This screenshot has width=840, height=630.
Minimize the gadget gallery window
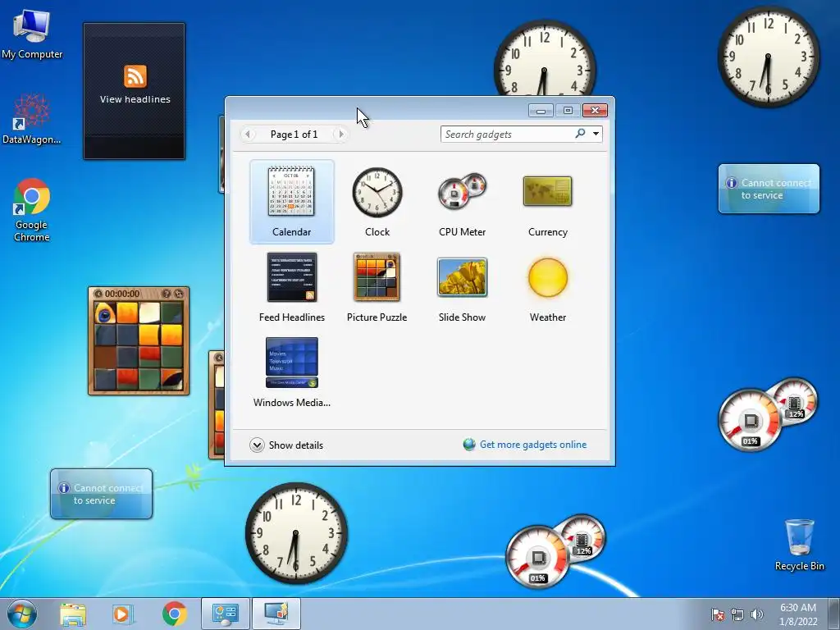point(541,111)
